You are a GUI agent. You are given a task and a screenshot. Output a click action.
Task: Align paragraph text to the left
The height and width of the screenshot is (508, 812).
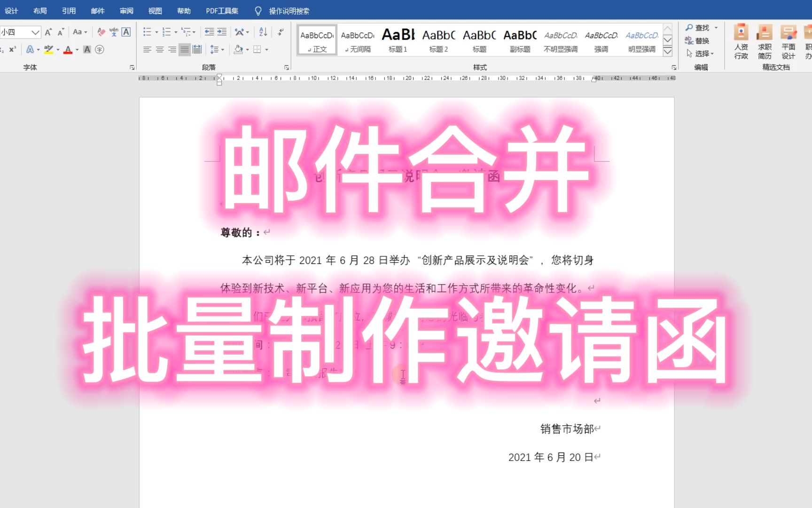pos(148,49)
